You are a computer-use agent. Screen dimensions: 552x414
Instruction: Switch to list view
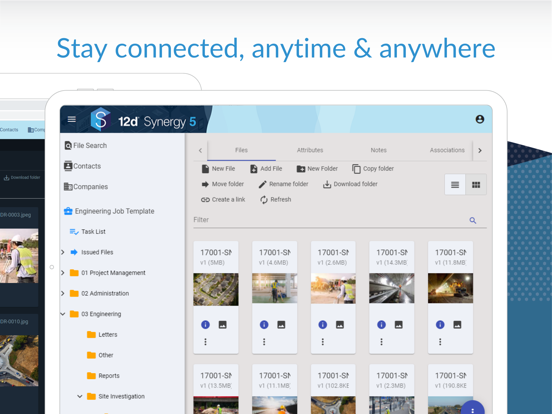click(455, 185)
